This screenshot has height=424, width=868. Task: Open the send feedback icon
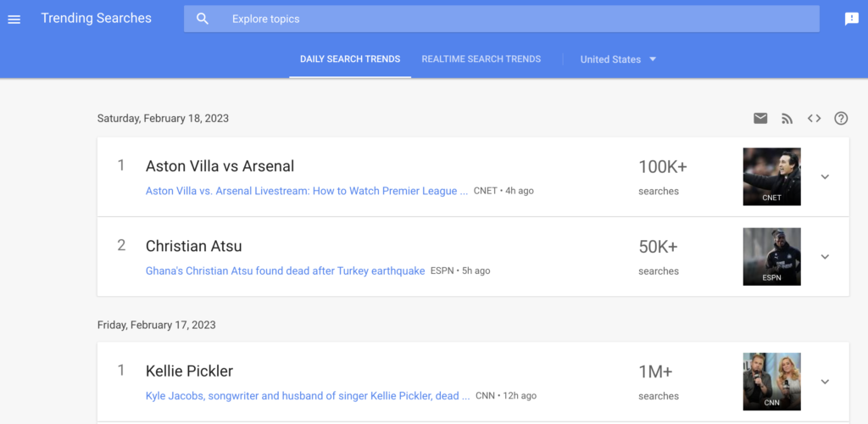851,19
